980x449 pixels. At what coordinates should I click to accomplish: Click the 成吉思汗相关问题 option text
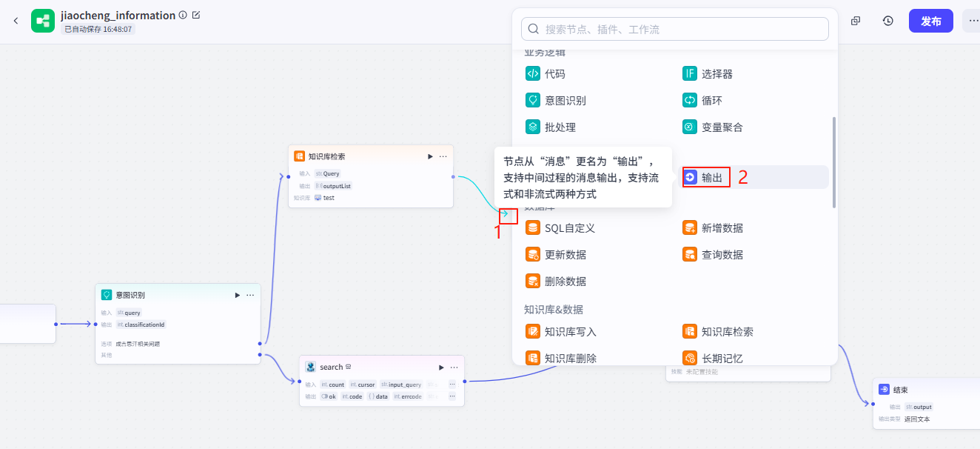coord(138,344)
